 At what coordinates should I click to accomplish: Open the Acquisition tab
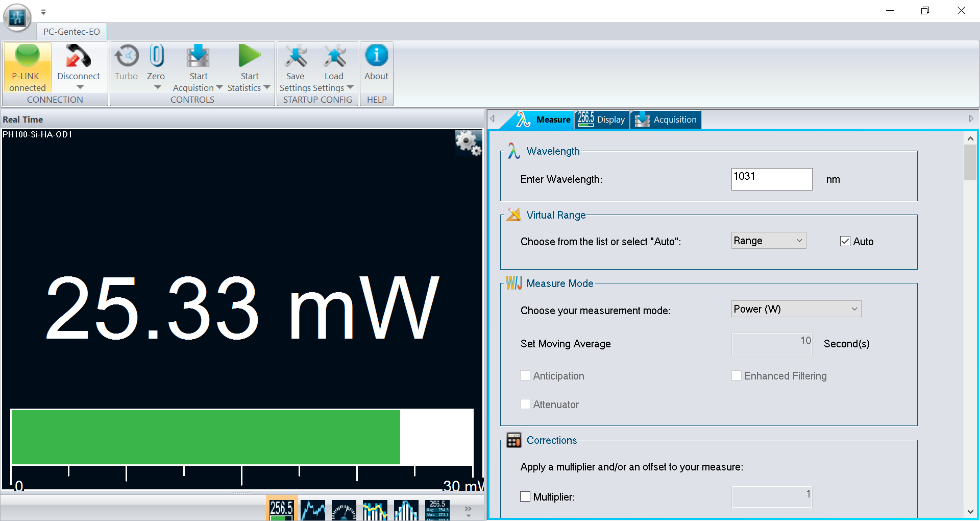[666, 120]
